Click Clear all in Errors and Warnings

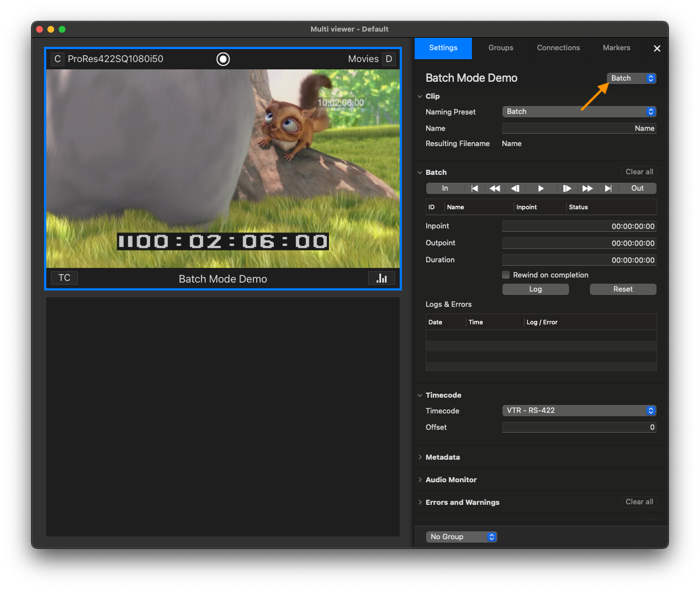coord(639,502)
